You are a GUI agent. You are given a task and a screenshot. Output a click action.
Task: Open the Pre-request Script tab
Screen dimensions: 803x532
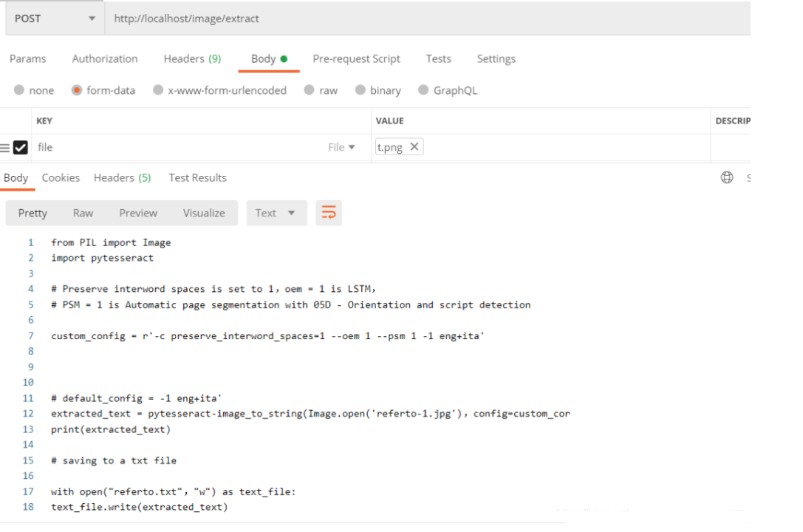pos(356,59)
